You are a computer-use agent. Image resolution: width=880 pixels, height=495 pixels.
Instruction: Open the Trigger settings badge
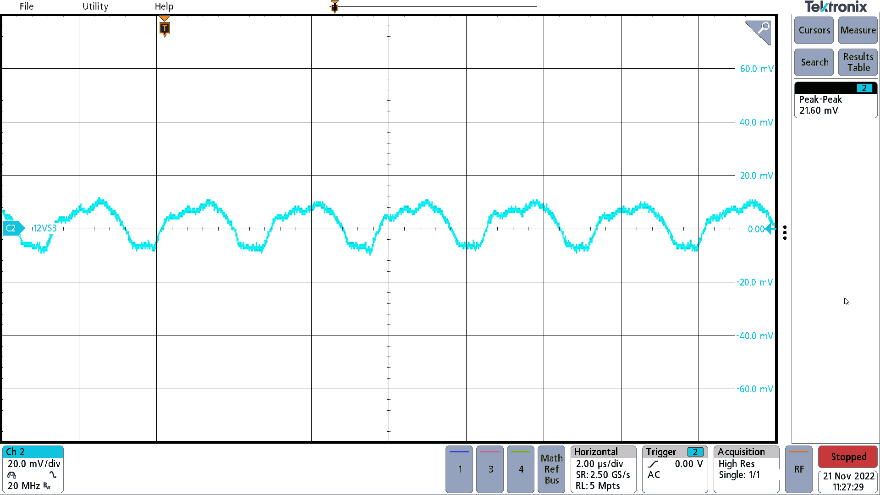click(x=675, y=469)
